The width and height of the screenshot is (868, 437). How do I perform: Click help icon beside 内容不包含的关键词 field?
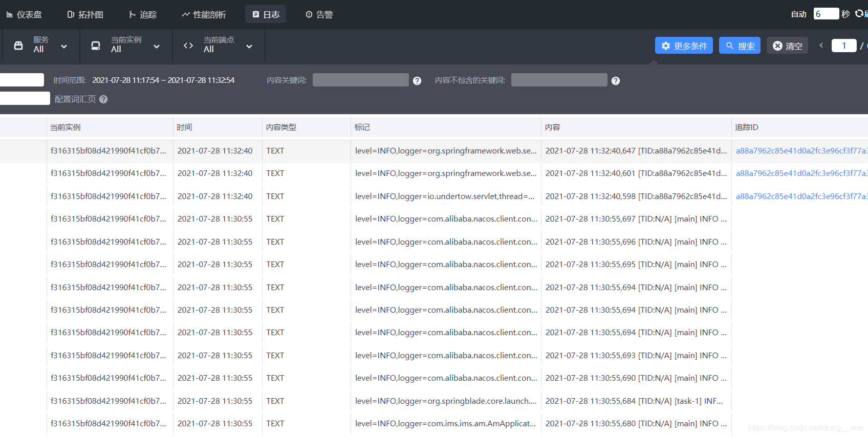(616, 81)
